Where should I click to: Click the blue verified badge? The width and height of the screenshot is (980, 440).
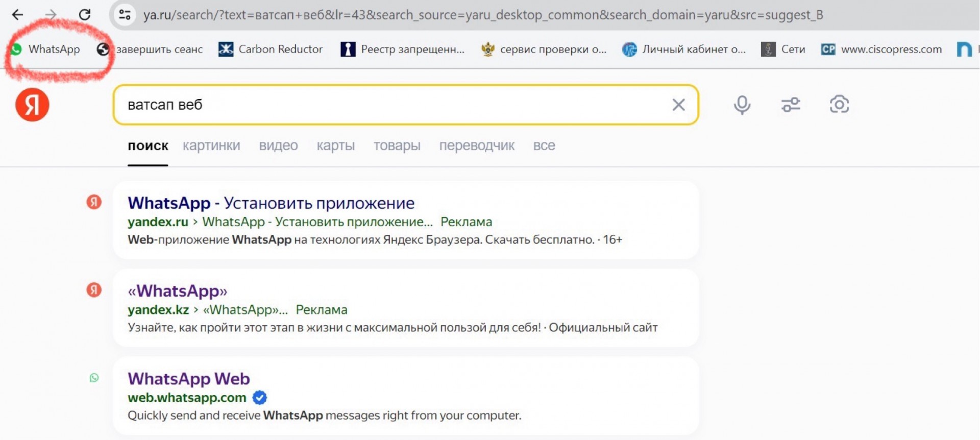(x=260, y=398)
